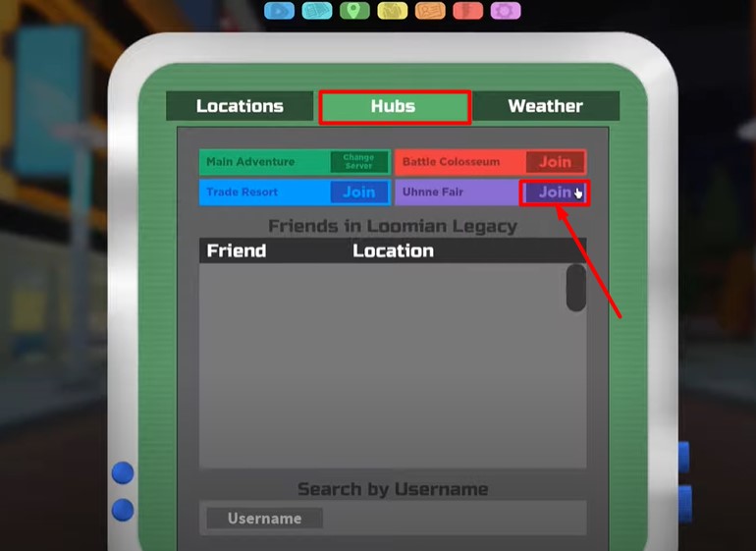The image size is (756, 551).
Task: Open the blue arrow menu icon
Action: 279,11
